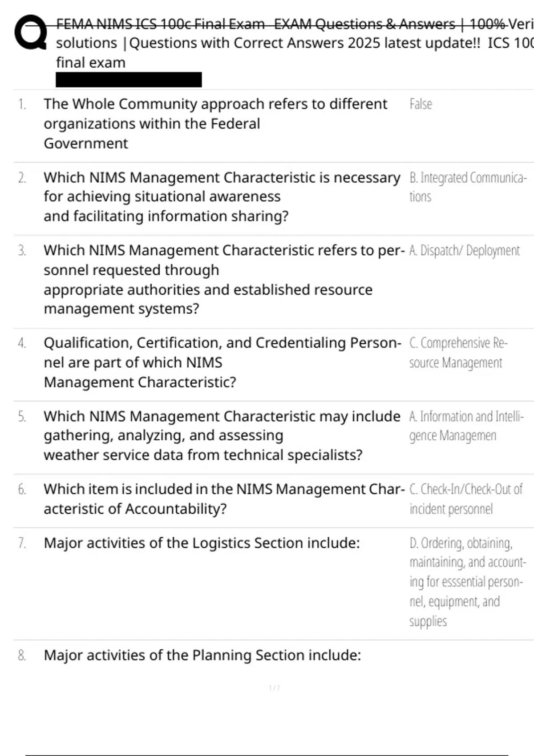Click answer 'B. Integrated Communications'
534x756 pixels.
[468, 187]
